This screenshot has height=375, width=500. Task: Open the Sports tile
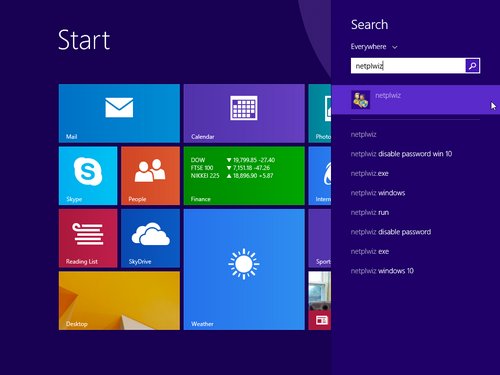320,238
